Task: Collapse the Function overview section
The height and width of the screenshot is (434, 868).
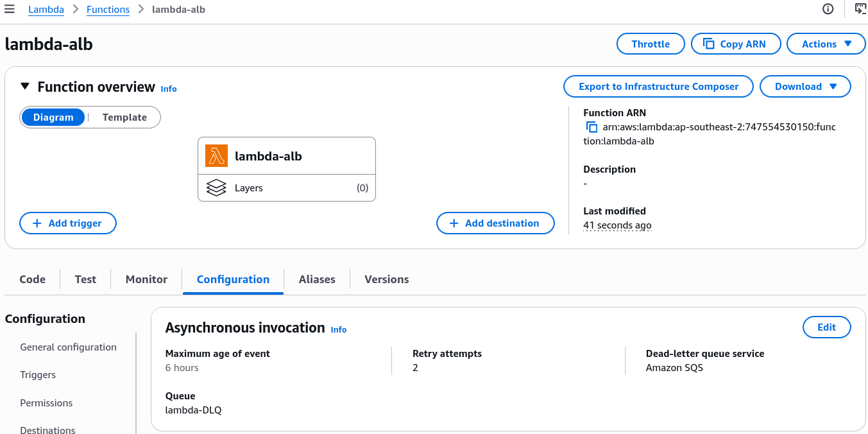Action: (25, 86)
